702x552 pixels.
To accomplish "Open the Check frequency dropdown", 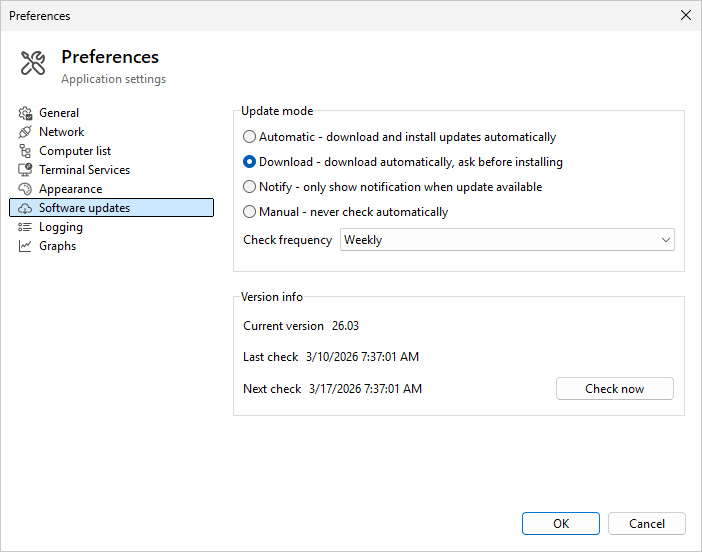I will coord(507,240).
